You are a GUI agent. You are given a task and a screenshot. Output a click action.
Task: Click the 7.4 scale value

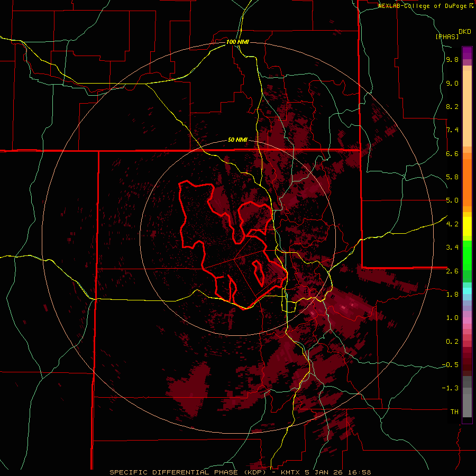tap(452, 130)
